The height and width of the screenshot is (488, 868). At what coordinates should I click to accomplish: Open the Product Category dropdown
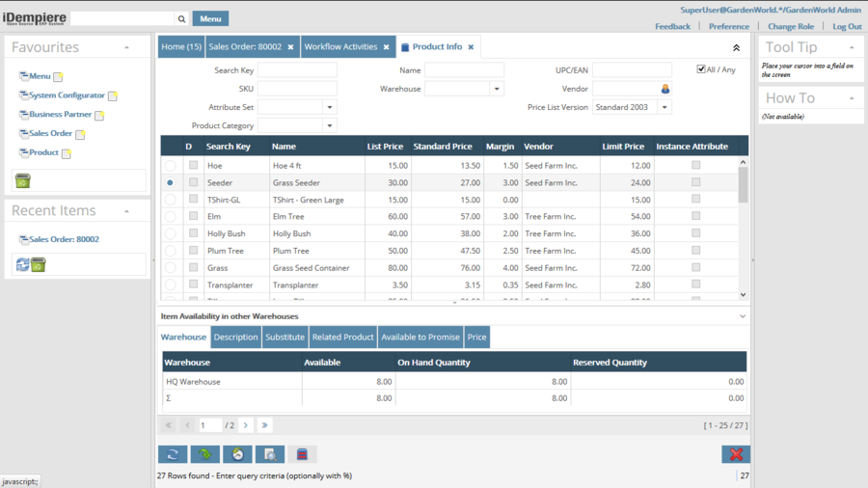pos(330,126)
